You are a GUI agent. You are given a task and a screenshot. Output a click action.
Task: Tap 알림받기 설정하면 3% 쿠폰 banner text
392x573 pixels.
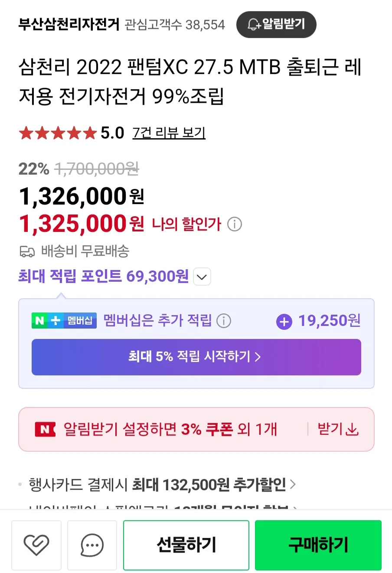pos(170,430)
